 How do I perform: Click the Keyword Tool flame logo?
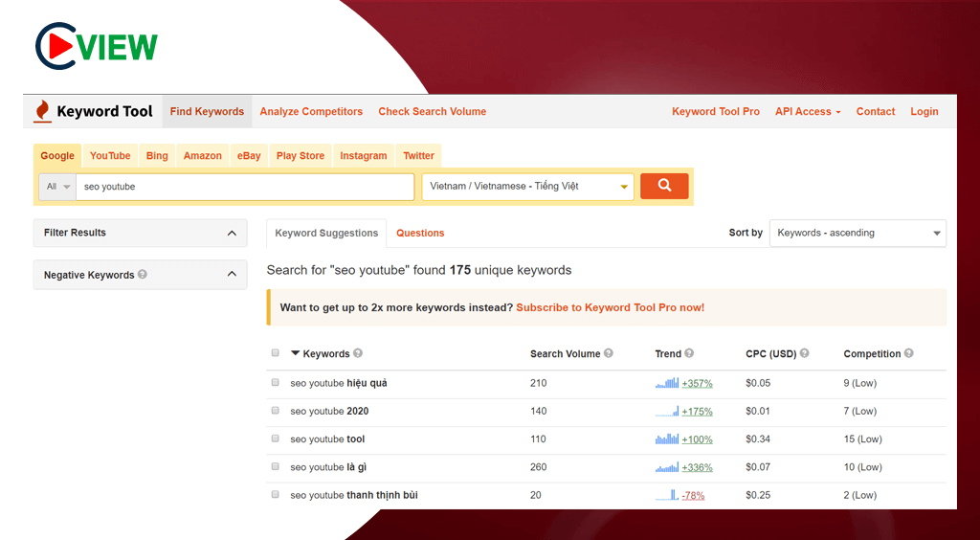[x=42, y=111]
